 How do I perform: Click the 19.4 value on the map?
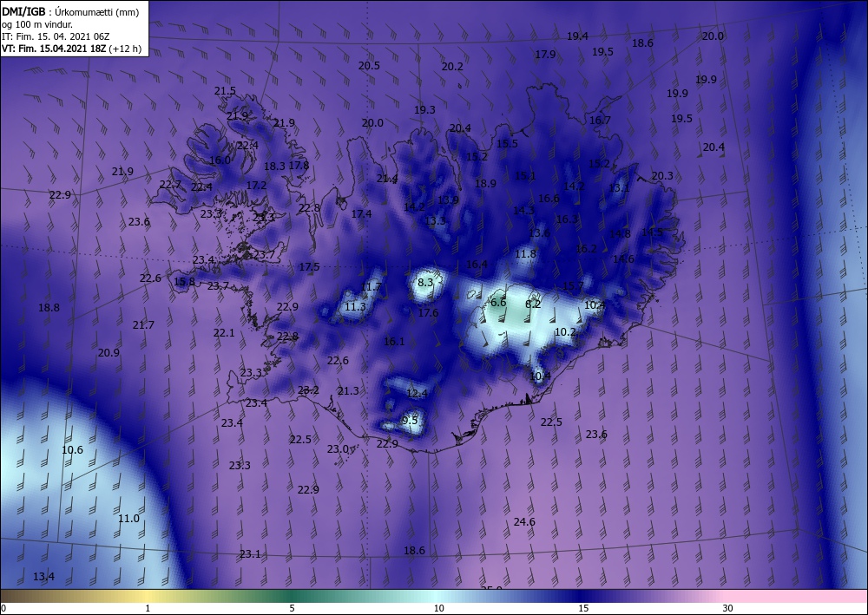[577, 36]
